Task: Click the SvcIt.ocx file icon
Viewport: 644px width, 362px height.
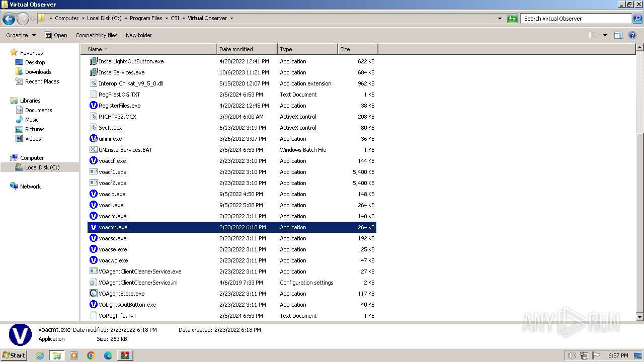Action: click(93, 128)
